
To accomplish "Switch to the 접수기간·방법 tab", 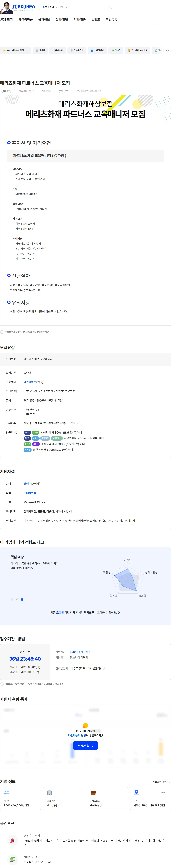I will click(x=26, y=91).
